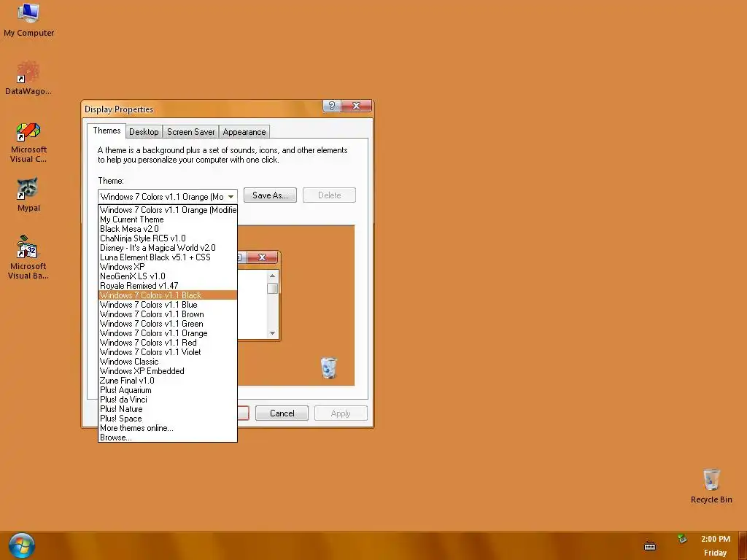Image resolution: width=747 pixels, height=560 pixels.
Task: Select the DataWago... desktop shortcut
Action: (28, 77)
